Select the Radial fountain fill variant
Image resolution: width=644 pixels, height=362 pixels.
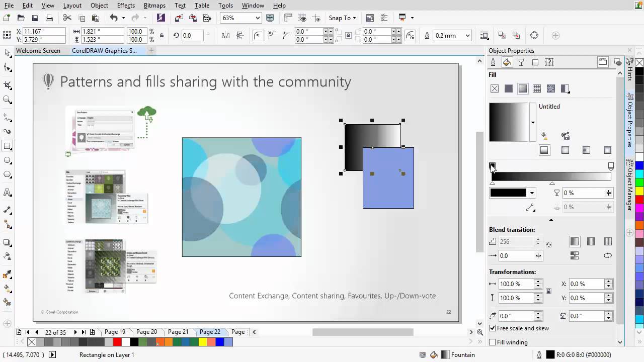tap(566, 149)
